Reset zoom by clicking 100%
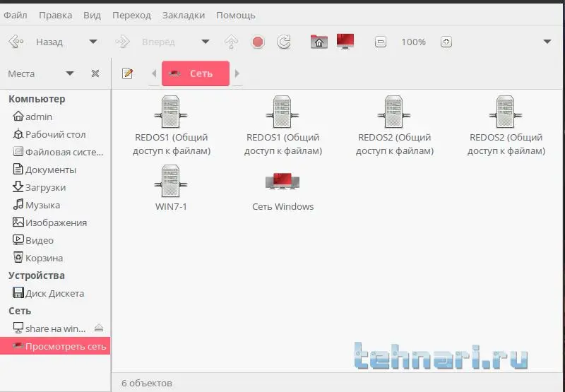 click(x=413, y=42)
